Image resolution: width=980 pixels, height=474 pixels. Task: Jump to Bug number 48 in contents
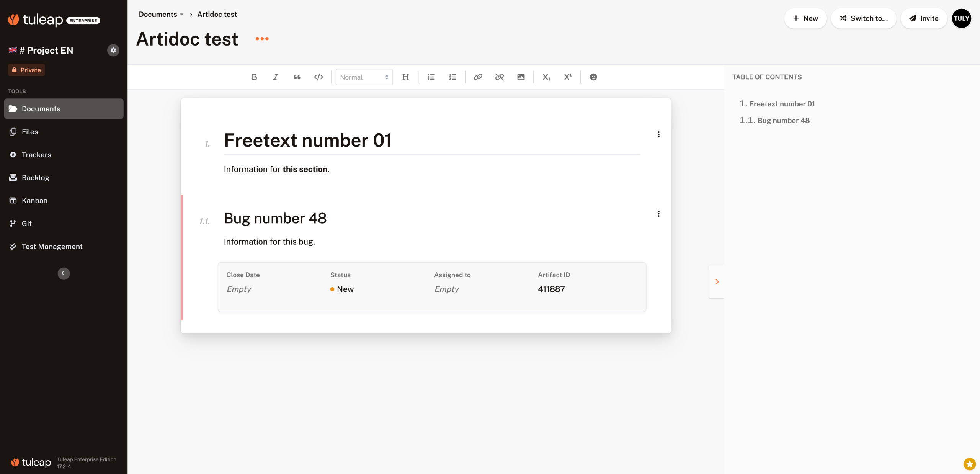pyautogui.click(x=783, y=120)
